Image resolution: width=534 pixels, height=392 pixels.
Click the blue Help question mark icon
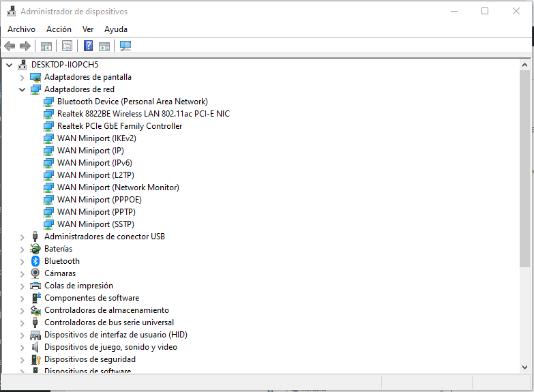click(x=88, y=46)
